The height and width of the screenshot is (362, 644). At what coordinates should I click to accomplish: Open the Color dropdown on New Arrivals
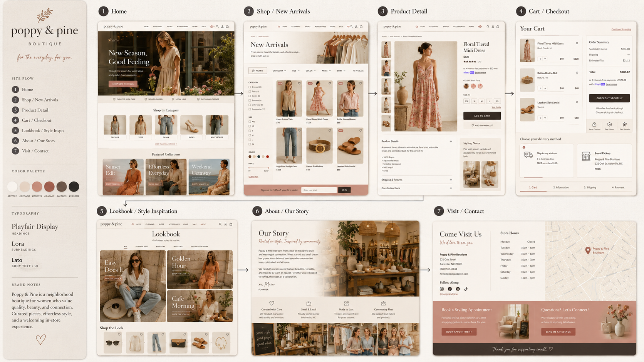[x=310, y=71]
